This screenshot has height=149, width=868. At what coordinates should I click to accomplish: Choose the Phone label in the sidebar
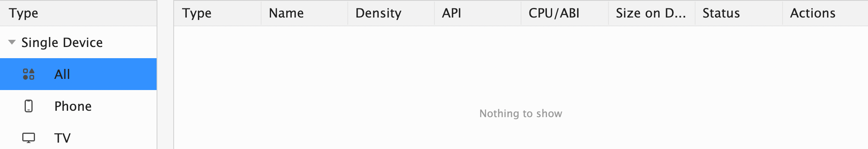73,106
